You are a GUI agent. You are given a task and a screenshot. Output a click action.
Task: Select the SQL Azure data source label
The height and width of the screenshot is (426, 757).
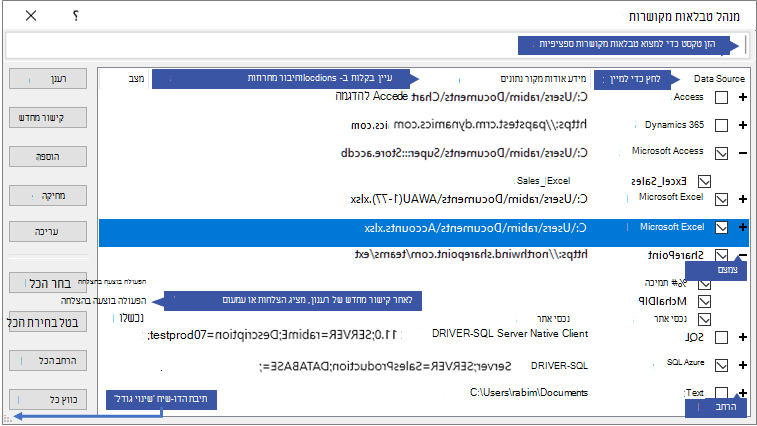686,362
